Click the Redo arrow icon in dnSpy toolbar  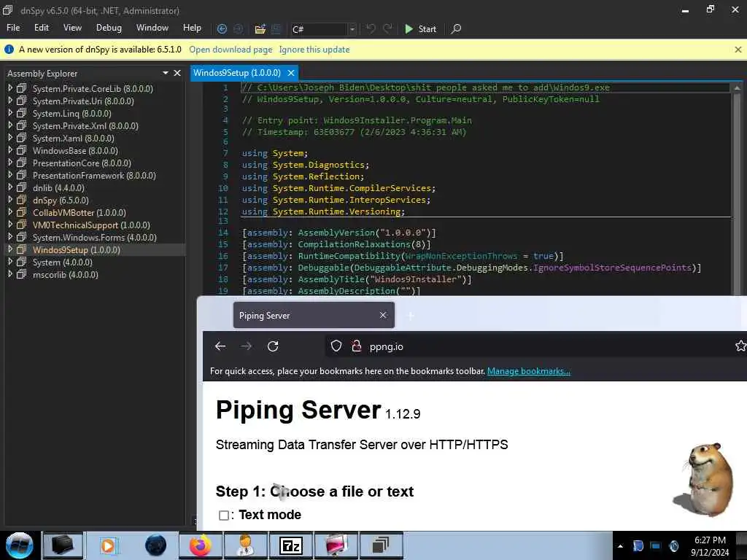coord(388,28)
